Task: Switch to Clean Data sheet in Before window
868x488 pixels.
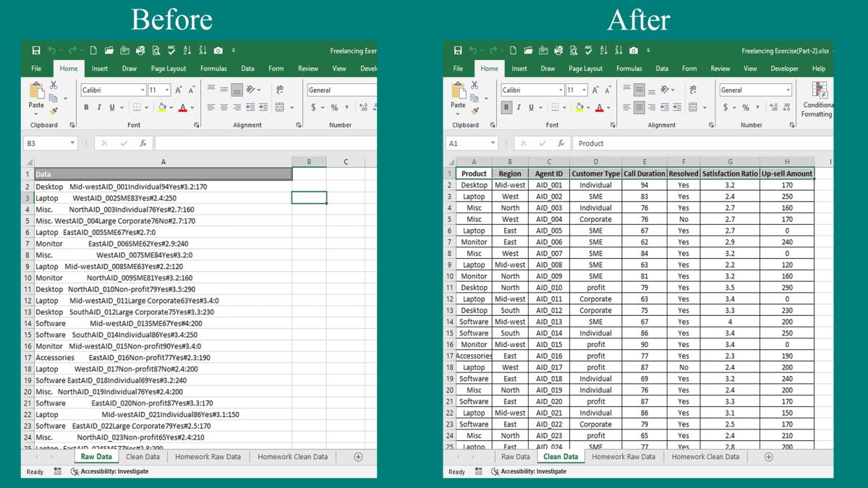Action: (x=142, y=457)
